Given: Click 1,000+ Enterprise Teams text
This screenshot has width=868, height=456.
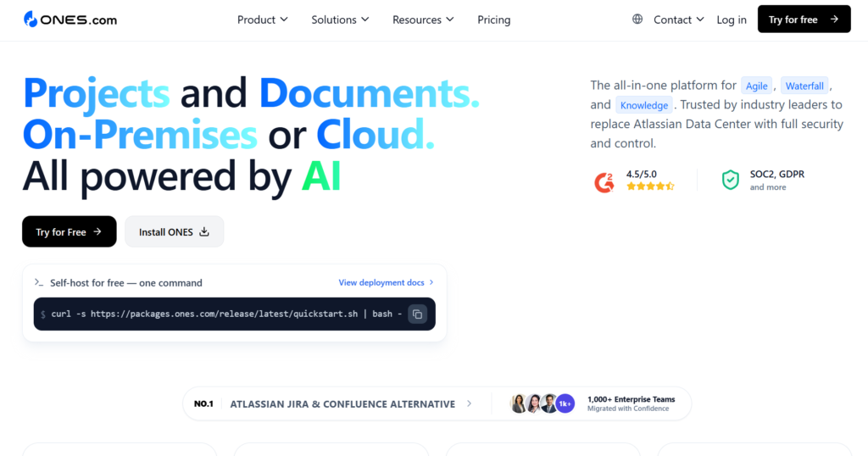Looking at the screenshot, I should (631, 399).
